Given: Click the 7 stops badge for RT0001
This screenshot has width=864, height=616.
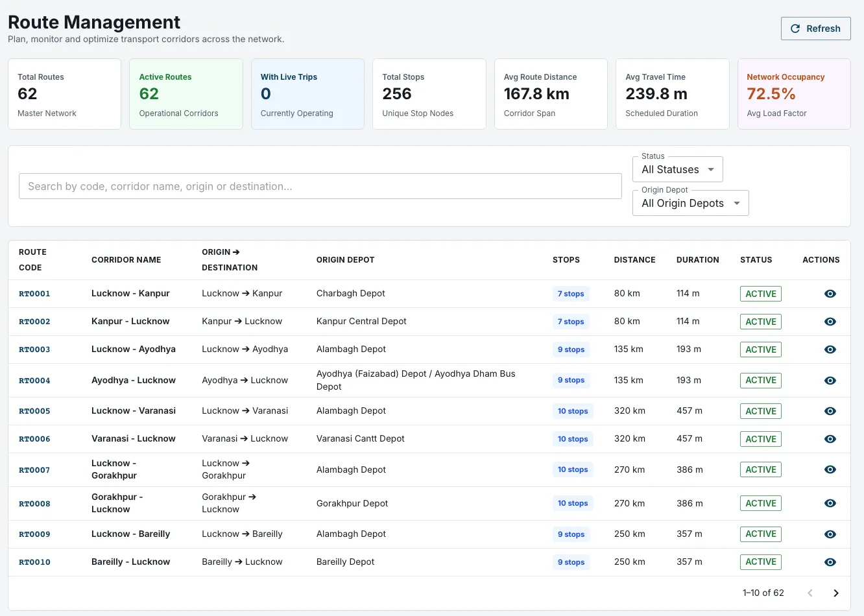Looking at the screenshot, I should coord(571,294).
